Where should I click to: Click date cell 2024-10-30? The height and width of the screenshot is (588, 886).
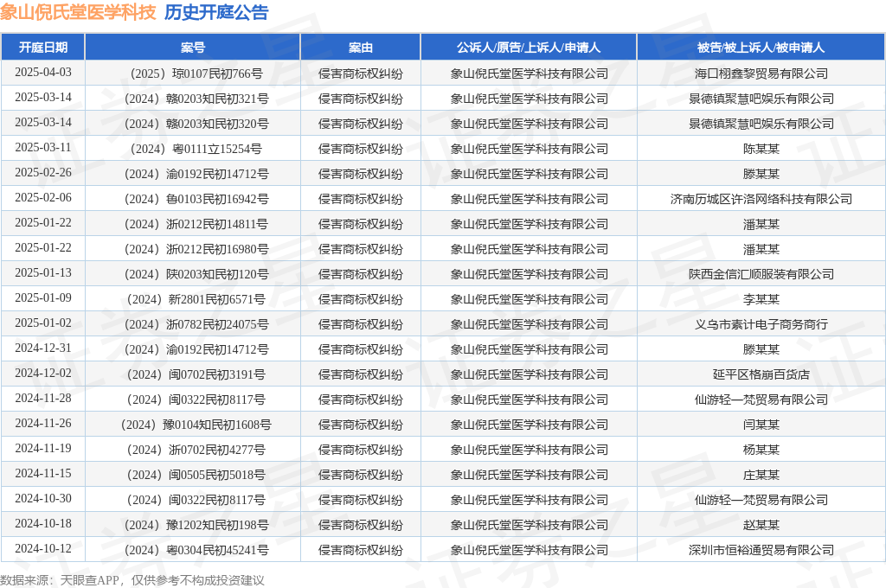(x=43, y=498)
